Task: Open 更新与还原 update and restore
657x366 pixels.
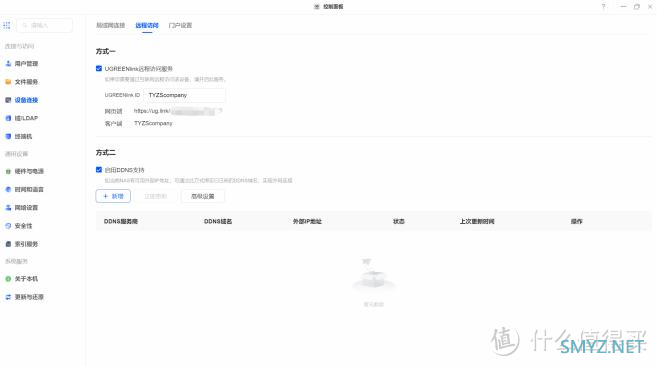Action: (x=24, y=297)
